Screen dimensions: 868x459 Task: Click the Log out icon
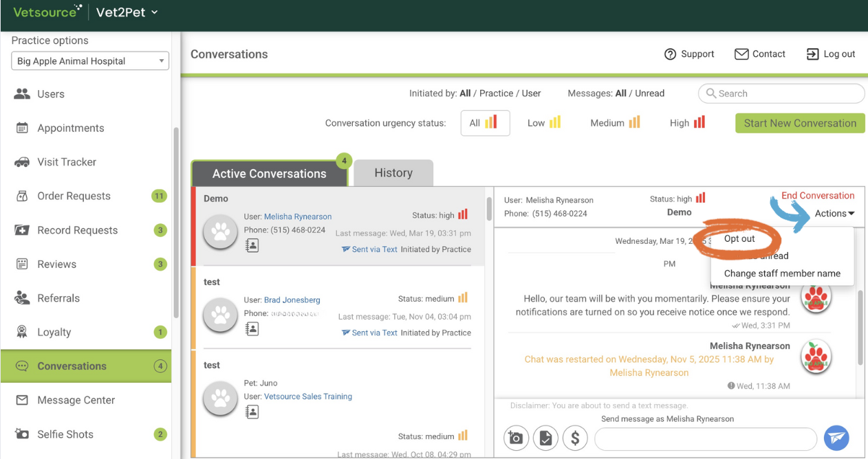[x=812, y=54]
